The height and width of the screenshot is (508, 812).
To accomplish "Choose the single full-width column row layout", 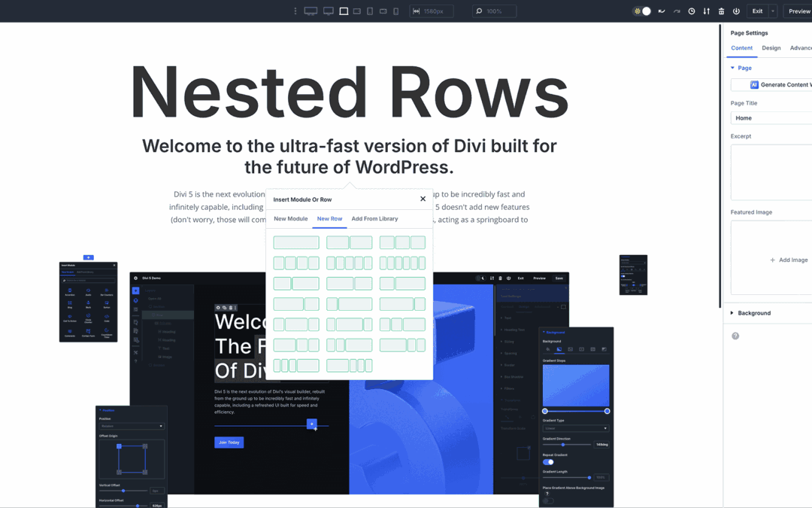I will pos(296,242).
